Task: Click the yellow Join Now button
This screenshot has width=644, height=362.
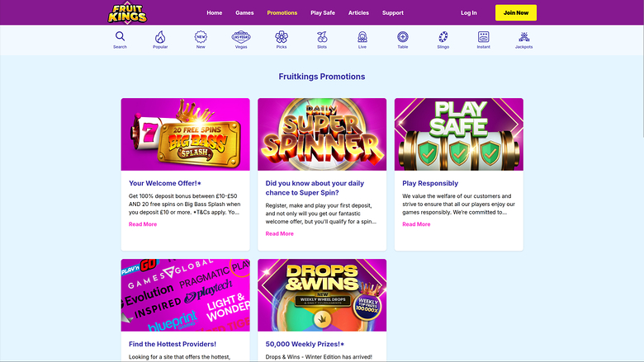Action: coord(516,12)
